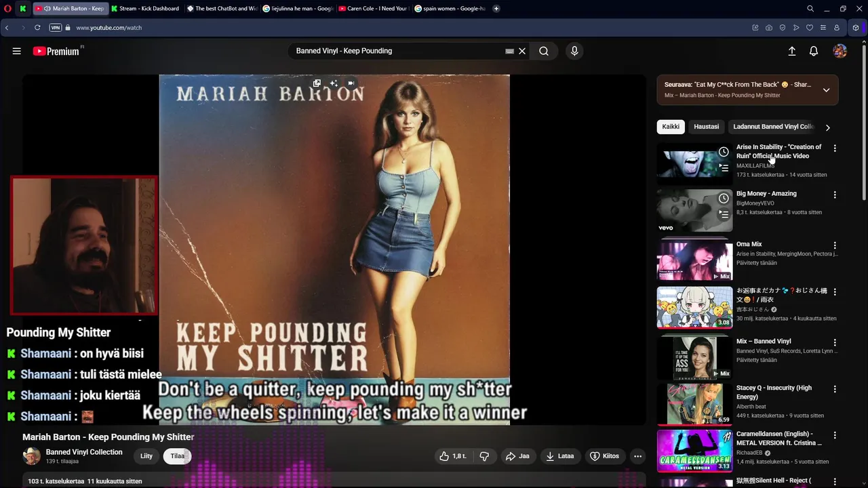Open options menu for Arise In Stability video
Screen dimensions: 868x488
[x=835, y=148]
